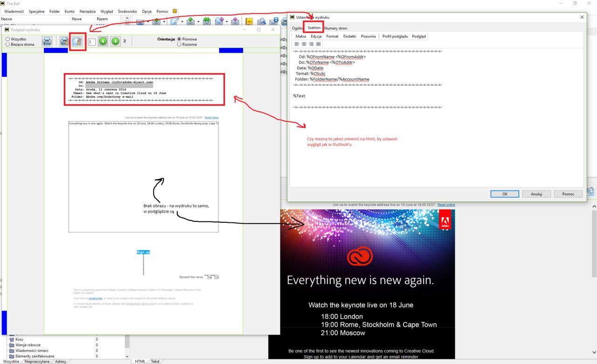Image resolution: width=597 pixels, height=364 pixels.
Task: Click Read online link in message pane
Action: click(446, 205)
